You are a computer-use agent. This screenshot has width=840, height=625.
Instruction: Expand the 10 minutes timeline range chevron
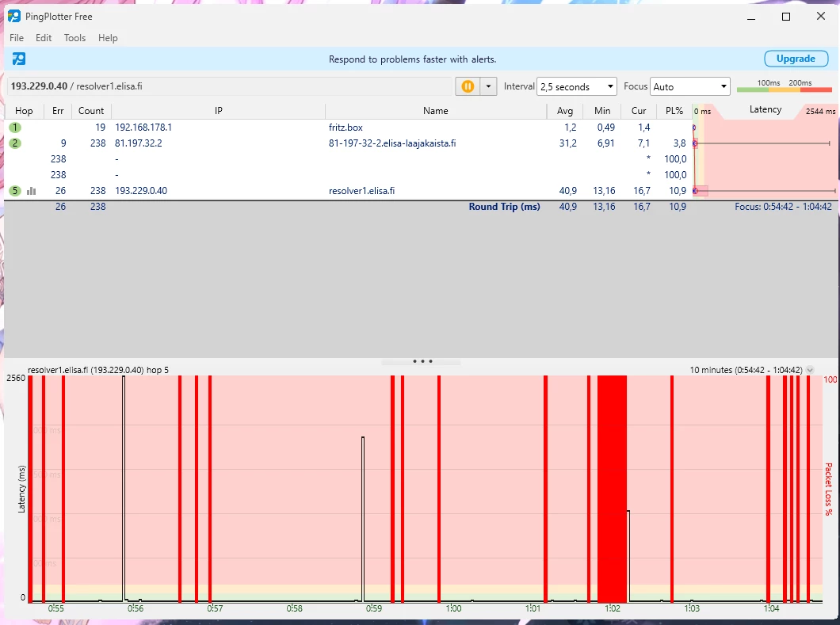click(809, 370)
